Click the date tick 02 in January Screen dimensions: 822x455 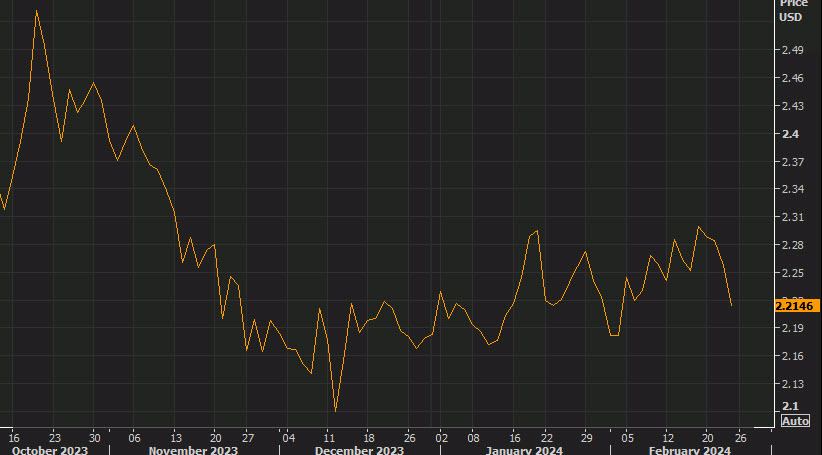click(x=441, y=437)
